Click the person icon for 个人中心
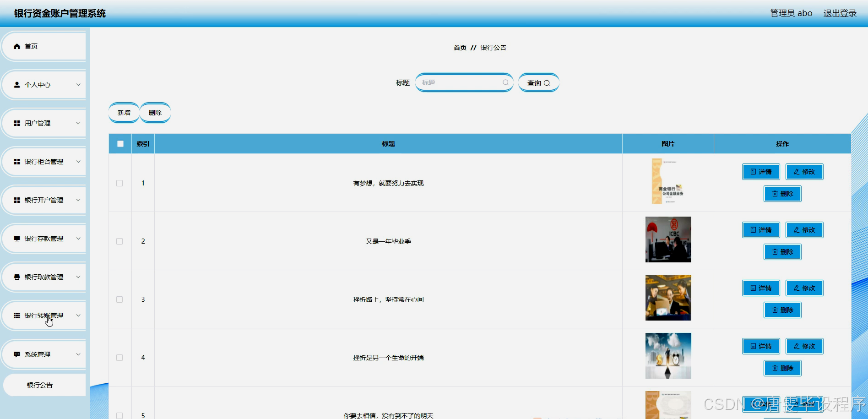The height and width of the screenshot is (419, 868). [17, 85]
